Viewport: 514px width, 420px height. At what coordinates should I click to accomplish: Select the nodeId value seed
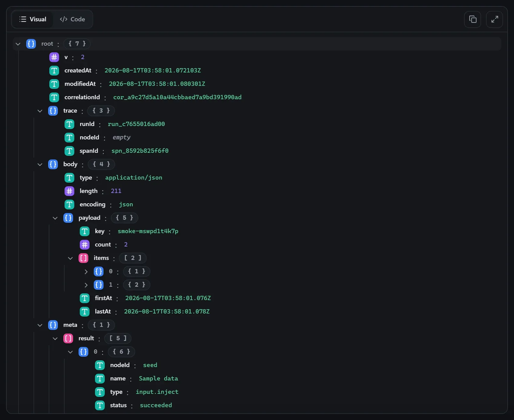[x=150, y=365]
